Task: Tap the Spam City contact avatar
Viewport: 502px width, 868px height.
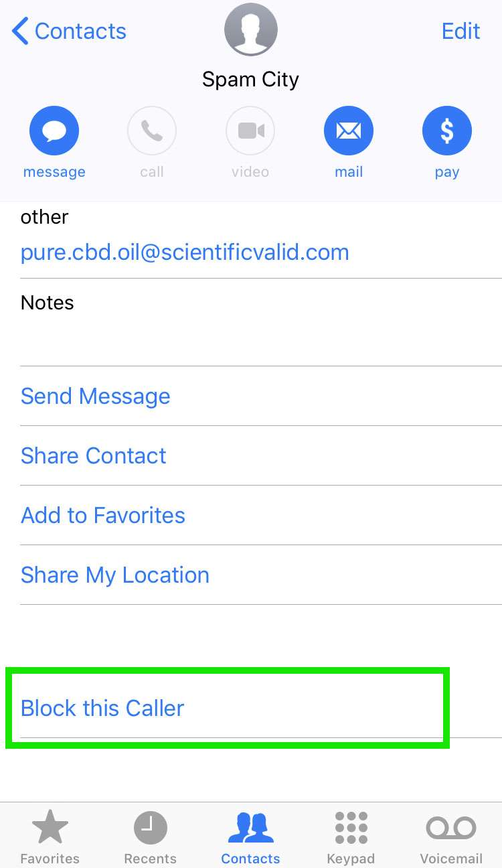Action: coord(251,30)
